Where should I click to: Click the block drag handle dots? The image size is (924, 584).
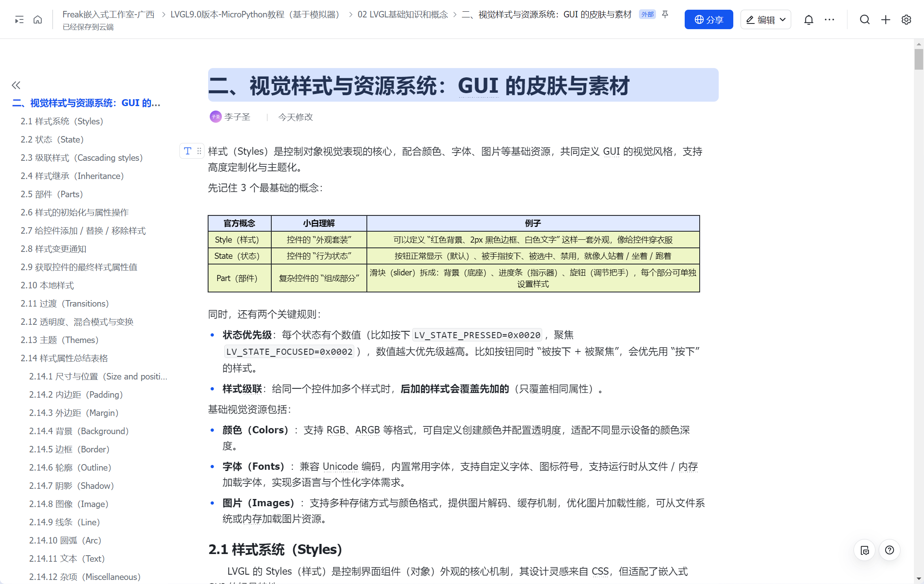[199, 151]
